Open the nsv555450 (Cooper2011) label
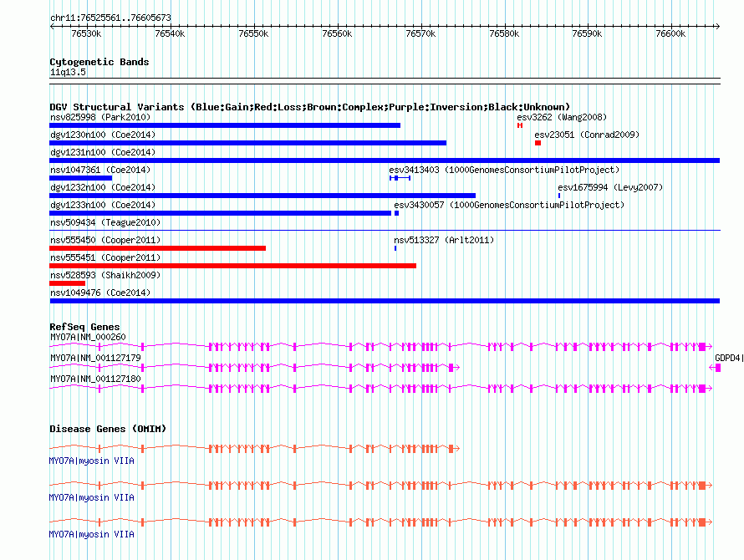This screenshot has height=560, width=744. tap(105, 240)
